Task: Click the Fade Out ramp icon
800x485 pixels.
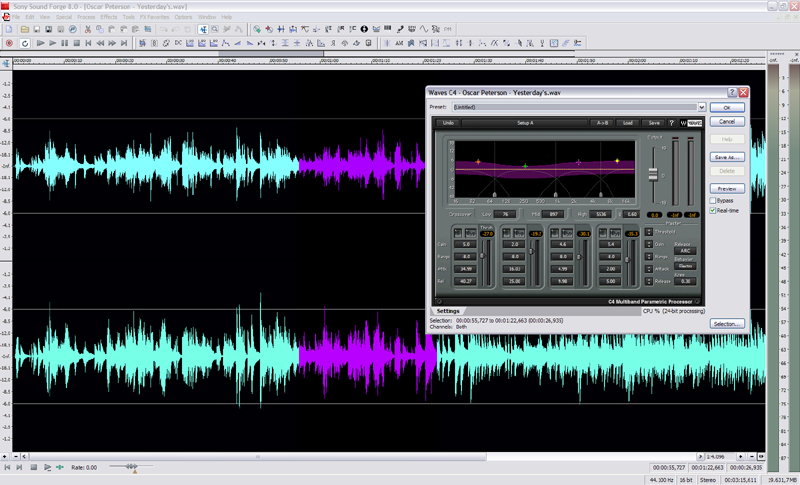Action: click(x=249, y=43)
